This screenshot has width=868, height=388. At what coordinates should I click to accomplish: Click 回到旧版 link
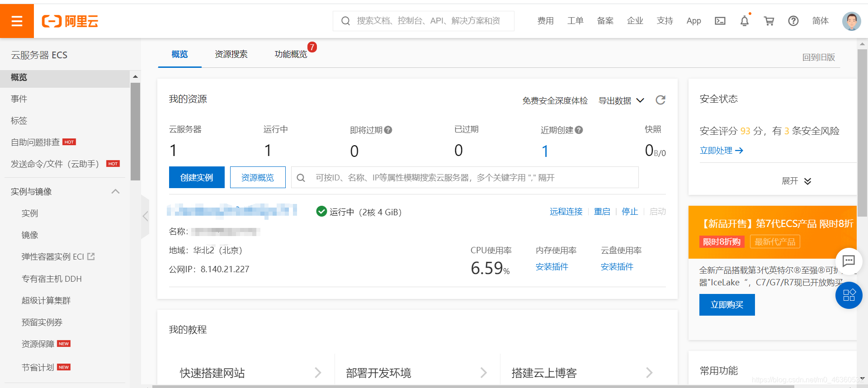[819, 57]
